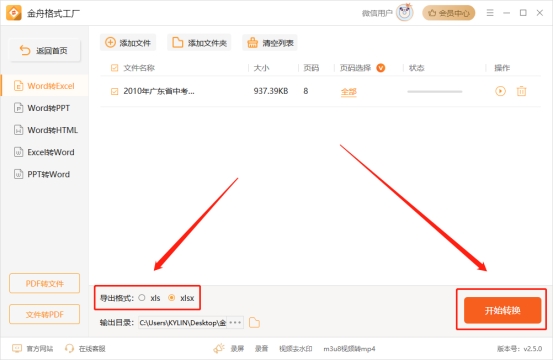Screen dimensions: 554x360
Task: Open the 会员中心 member center button
Action: (449, 13)
